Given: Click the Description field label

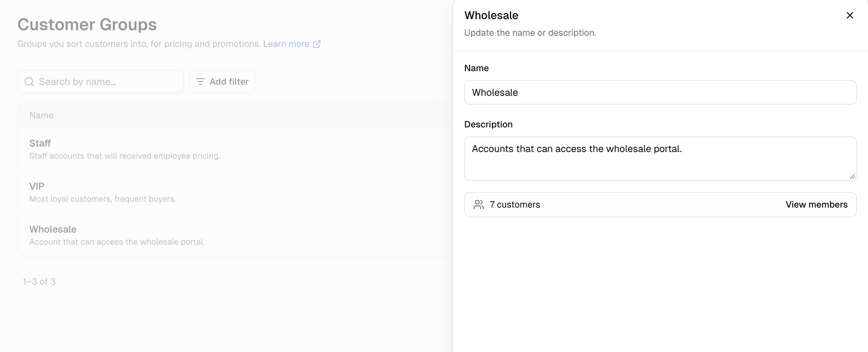Looking at the screenshot, I should (x=488, y=124).
